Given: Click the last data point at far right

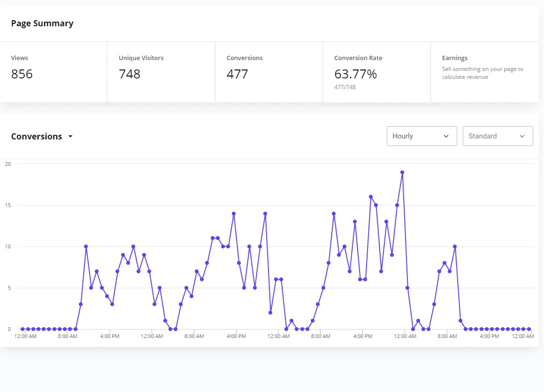Looking at the screenshot, I should (x=529, y=329).
